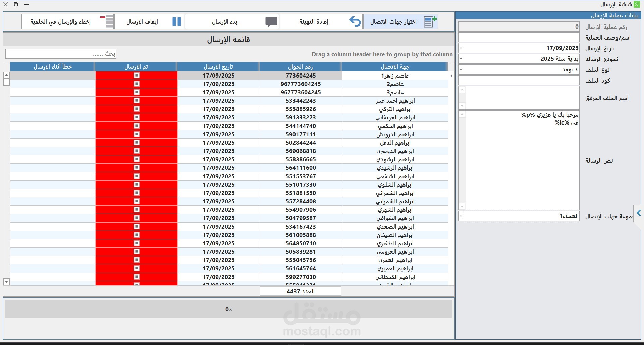The height and width of the screenshot is (345, 644).
Task: Click mobile number 554907906
Action: pos(301,210)
